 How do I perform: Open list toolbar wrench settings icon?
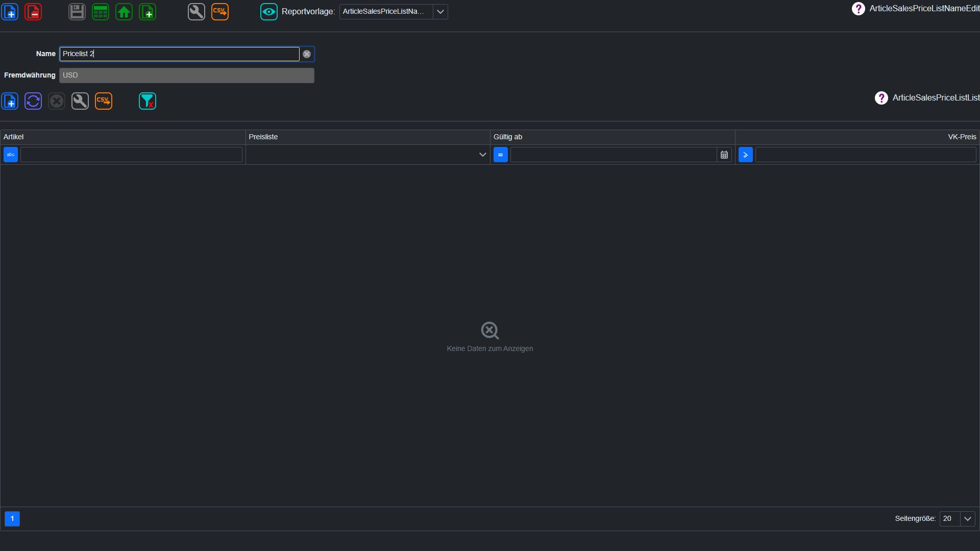click(x=80, y=101)
